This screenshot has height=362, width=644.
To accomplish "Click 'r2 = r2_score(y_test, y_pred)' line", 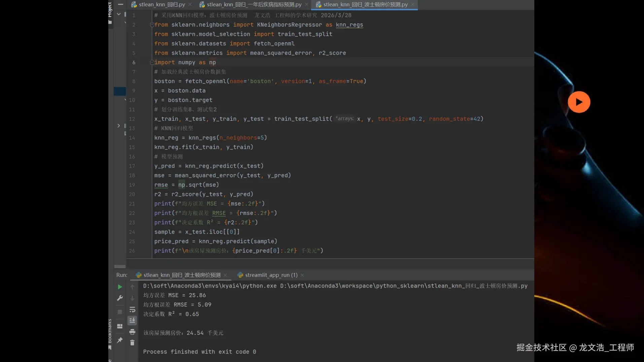I will click(x=204, y=194).
